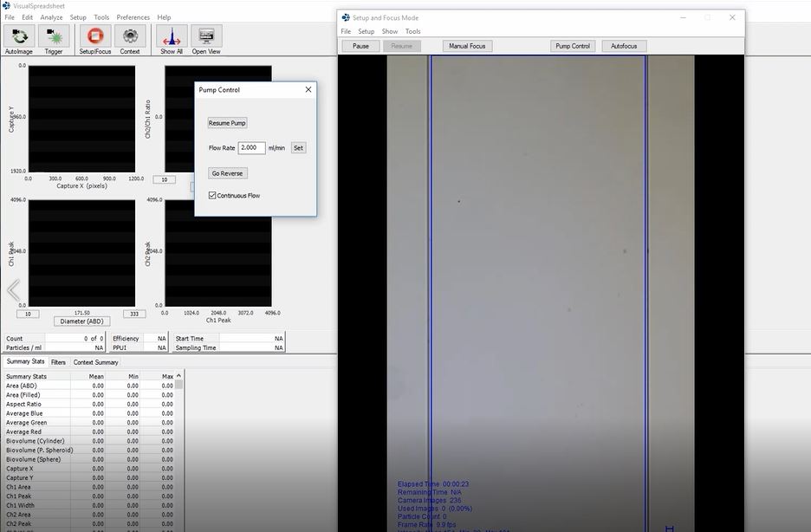Click the Diameter (ABD) histogram graph
The width and height of the screenshot is (811, 532).
[81, 253]
